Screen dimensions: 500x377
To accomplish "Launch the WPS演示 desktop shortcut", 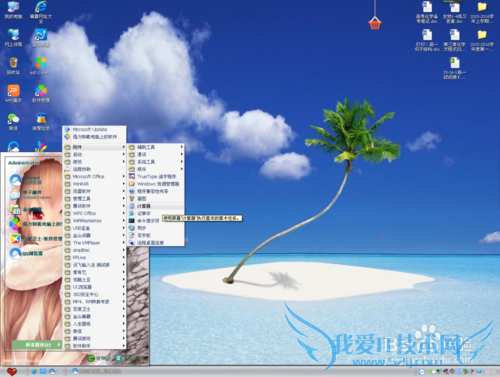I will (13, 93).
